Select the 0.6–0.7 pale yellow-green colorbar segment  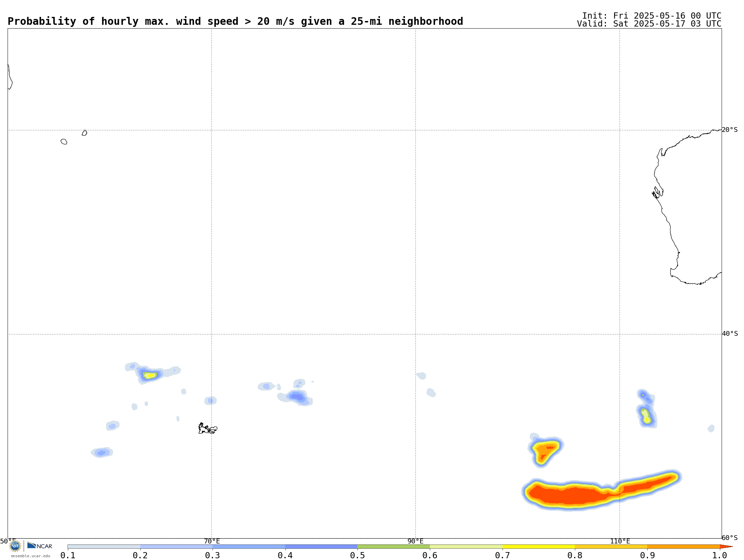[466, 547]
